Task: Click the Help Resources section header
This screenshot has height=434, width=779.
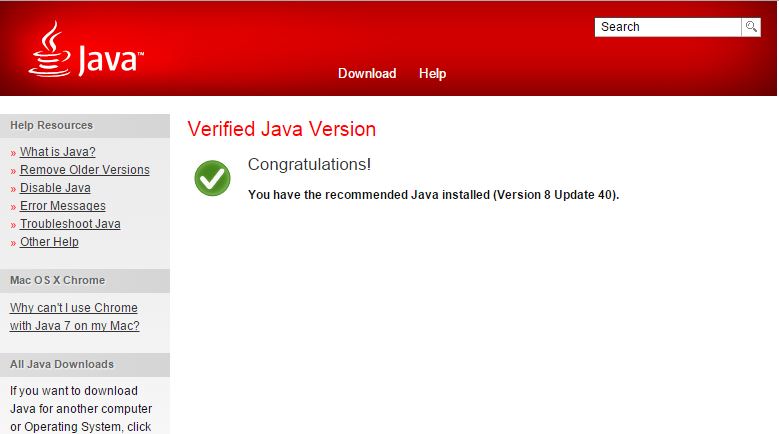Action: click(x=85, y=126)
